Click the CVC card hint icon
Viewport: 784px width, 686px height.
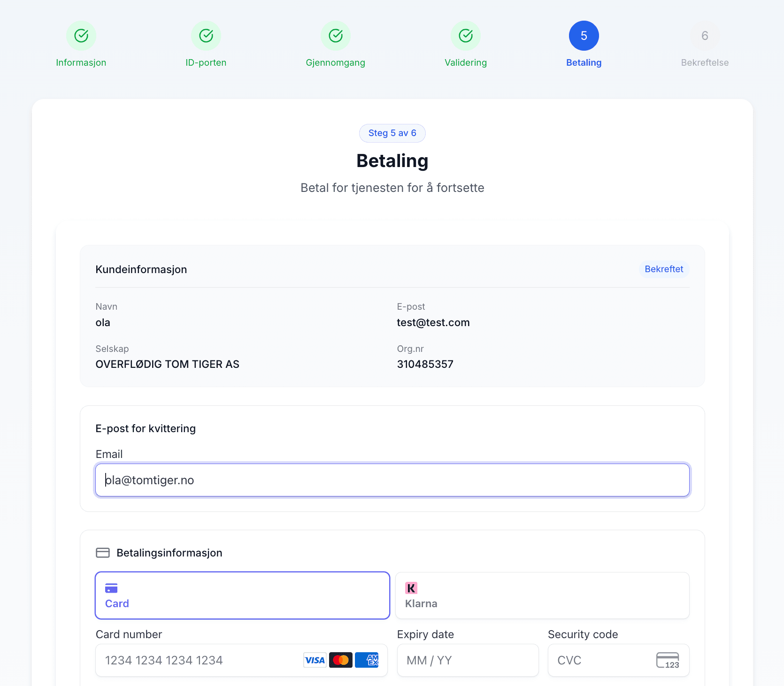point(668,660)
